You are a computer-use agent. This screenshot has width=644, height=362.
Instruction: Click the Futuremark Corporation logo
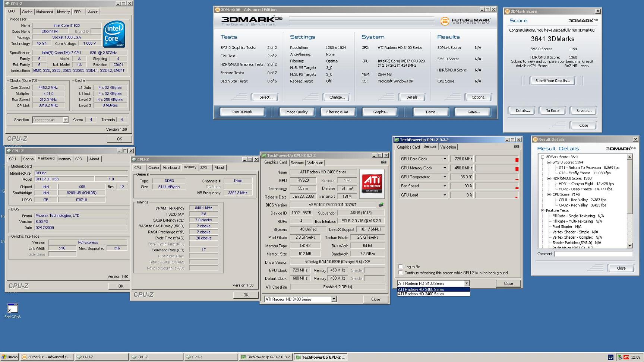coord(465,21)
